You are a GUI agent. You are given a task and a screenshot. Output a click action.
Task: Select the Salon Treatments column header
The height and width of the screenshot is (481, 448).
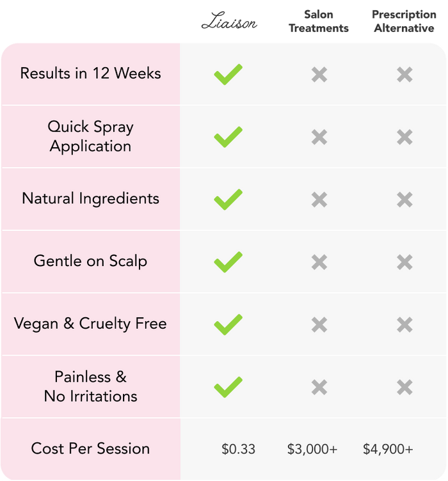(x=319, y=21)
